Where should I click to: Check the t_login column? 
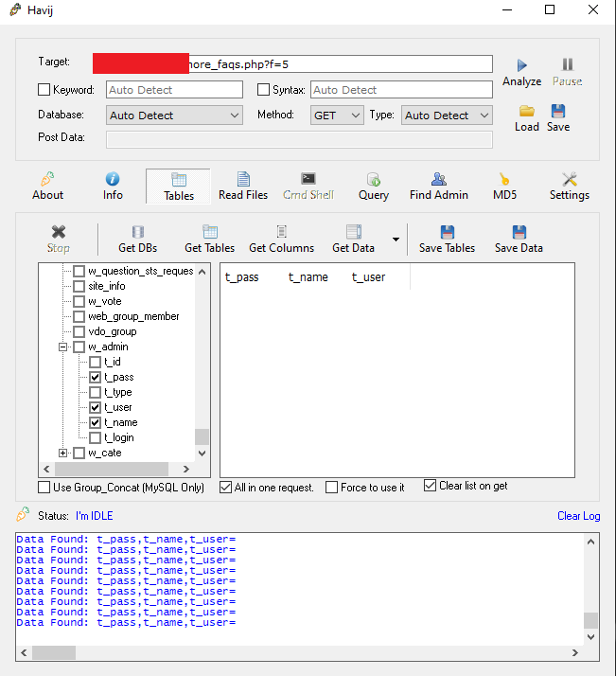pos(96,438)
